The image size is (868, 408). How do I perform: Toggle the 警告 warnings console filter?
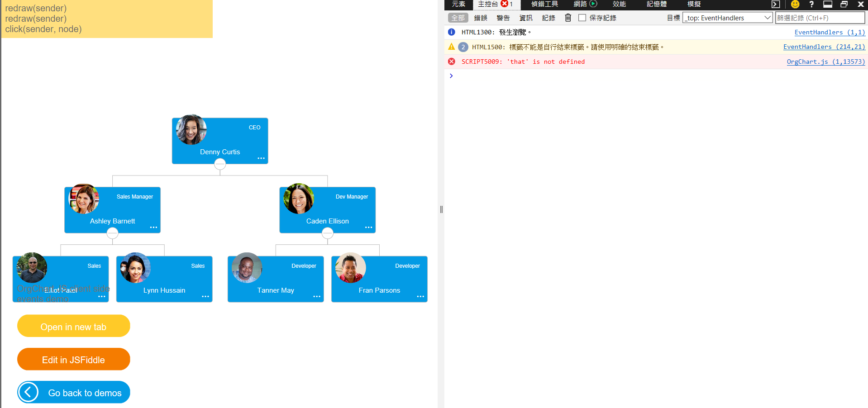(x=503, y=18)
